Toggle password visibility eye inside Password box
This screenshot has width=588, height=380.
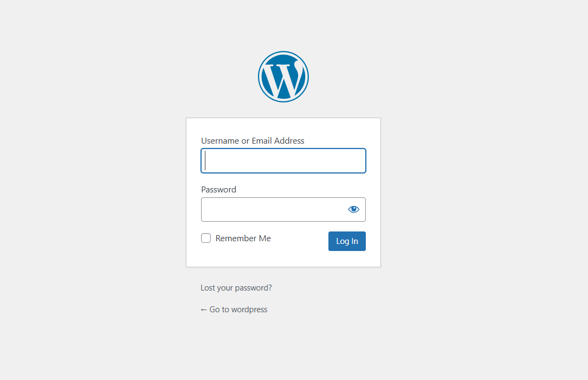click(354, 209)
